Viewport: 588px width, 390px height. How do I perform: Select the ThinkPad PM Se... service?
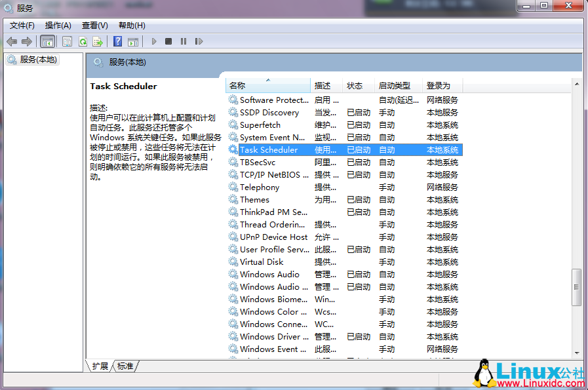(x=274, y=212)
